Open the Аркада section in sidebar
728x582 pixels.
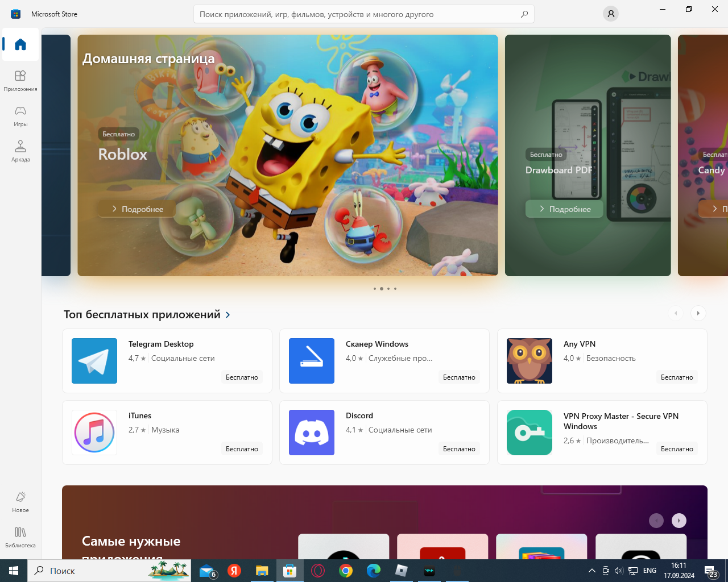click(x=20, y=151)
